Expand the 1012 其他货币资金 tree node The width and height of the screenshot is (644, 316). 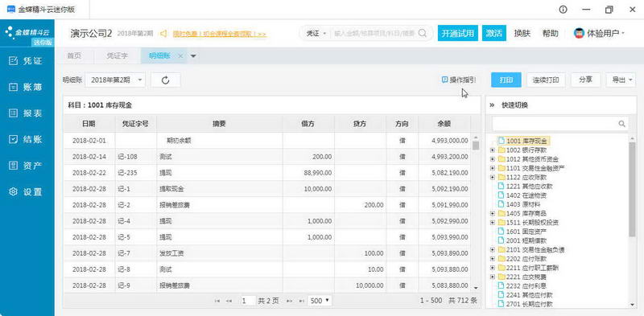(493, 159)
